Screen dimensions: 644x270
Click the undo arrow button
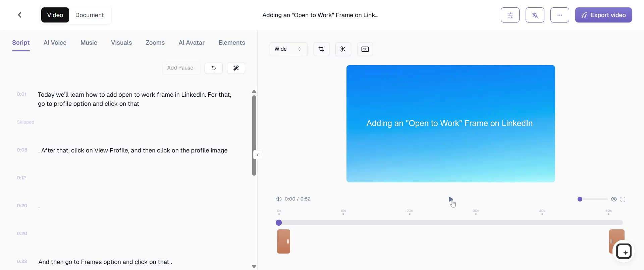214,68
